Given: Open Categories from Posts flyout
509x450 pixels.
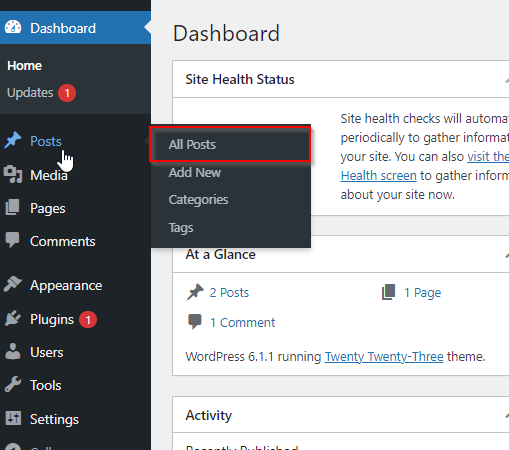Looking at the screenshot, I should tap(198, 200).
